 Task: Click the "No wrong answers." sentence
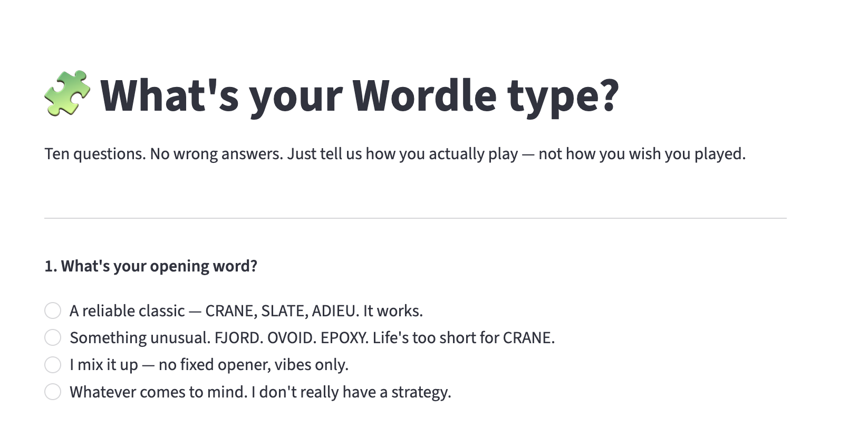pos(216,154)
